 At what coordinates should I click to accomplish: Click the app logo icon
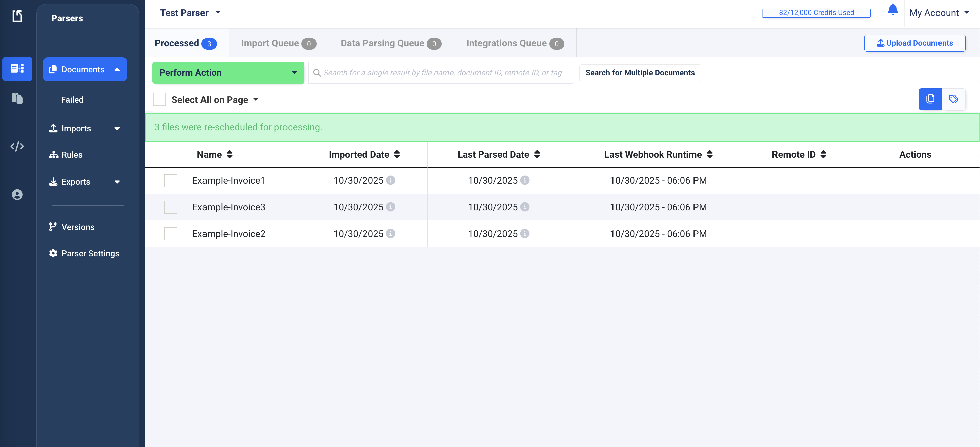coord(17,16)
